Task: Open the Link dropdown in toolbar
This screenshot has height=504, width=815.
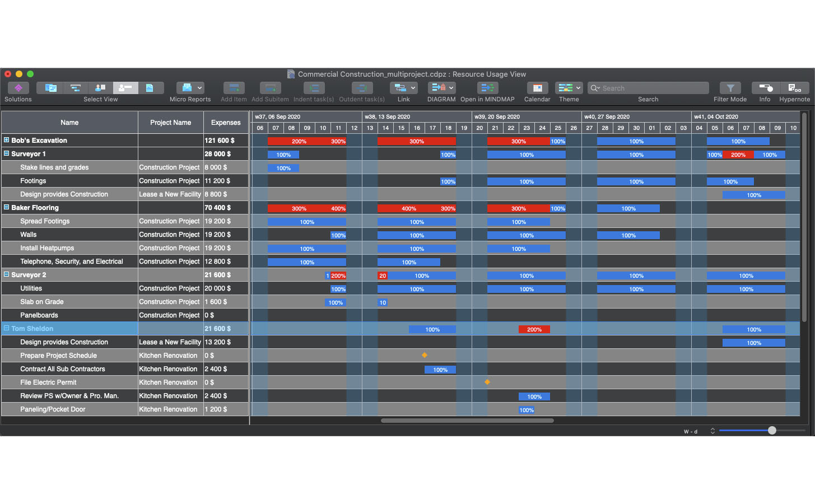Action: [404, 88]
